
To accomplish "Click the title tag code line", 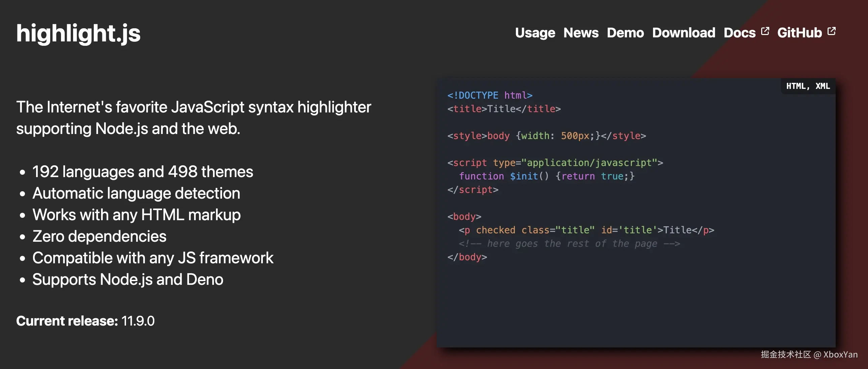I will click(504, 109).
